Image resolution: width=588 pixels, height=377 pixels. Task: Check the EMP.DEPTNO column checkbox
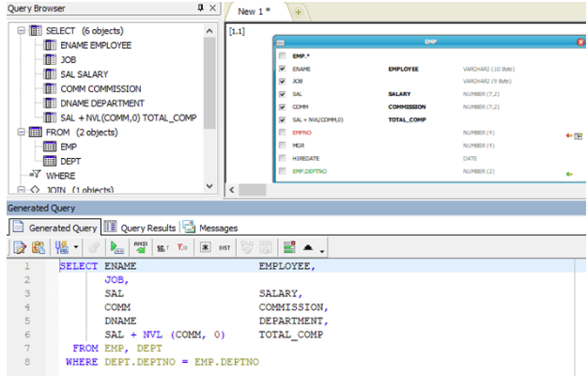pos(283,171)
